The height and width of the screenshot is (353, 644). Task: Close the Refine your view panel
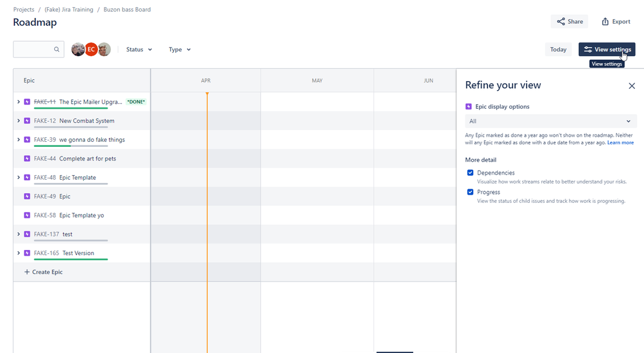632,86
